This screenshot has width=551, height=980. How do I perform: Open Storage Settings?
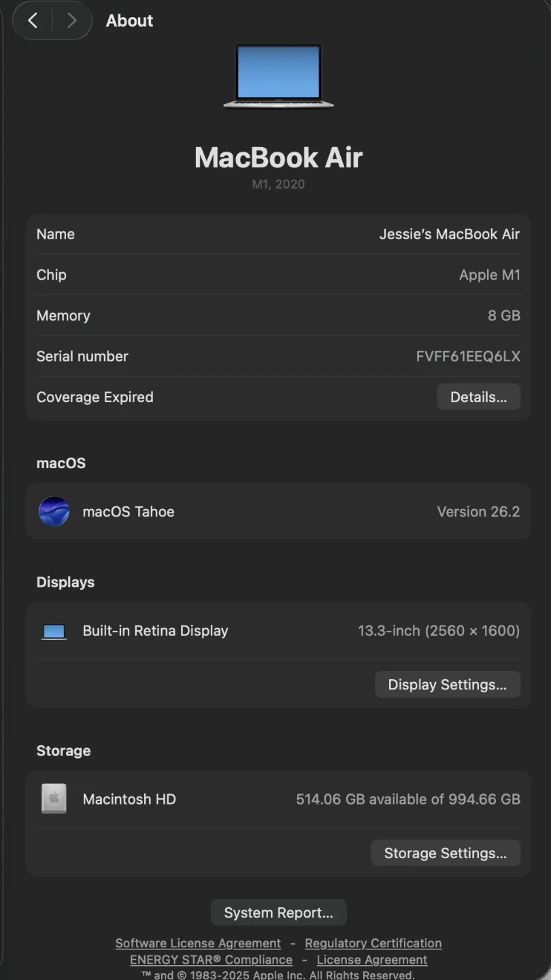(x=445, y=853)
